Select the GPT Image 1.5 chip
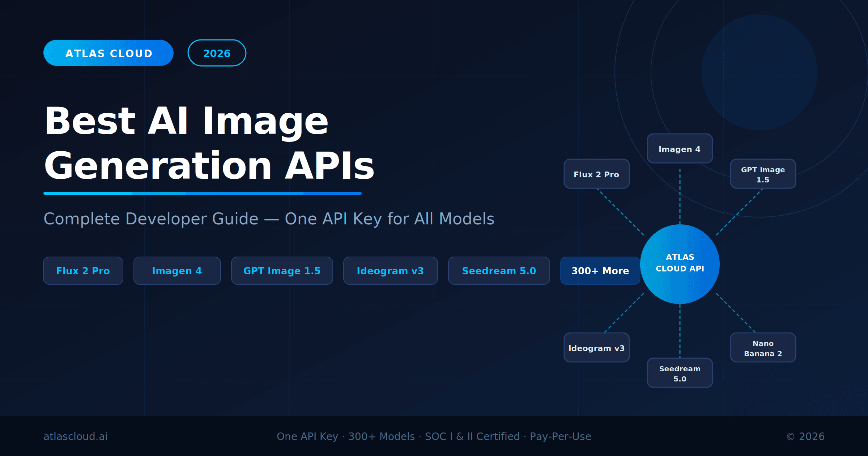The image size is (868, 456). [x=282, y=271]
